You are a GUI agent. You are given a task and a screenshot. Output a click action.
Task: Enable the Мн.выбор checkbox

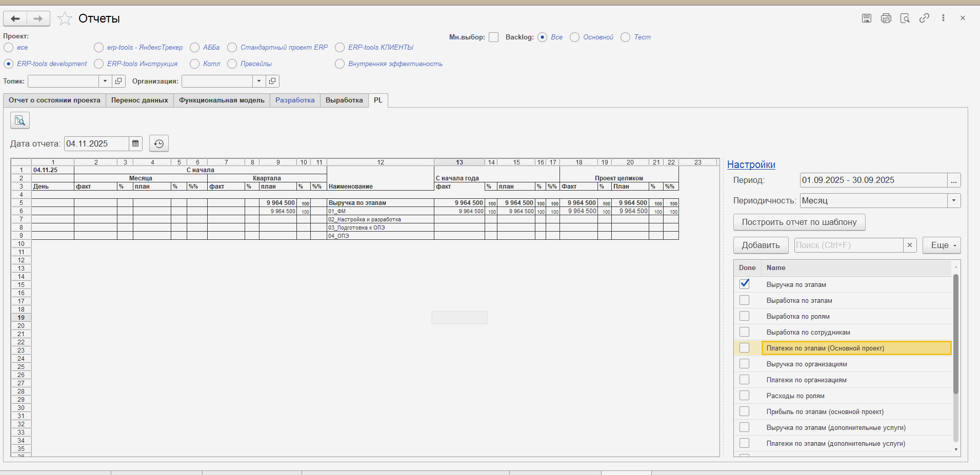(x=494, y=37)
